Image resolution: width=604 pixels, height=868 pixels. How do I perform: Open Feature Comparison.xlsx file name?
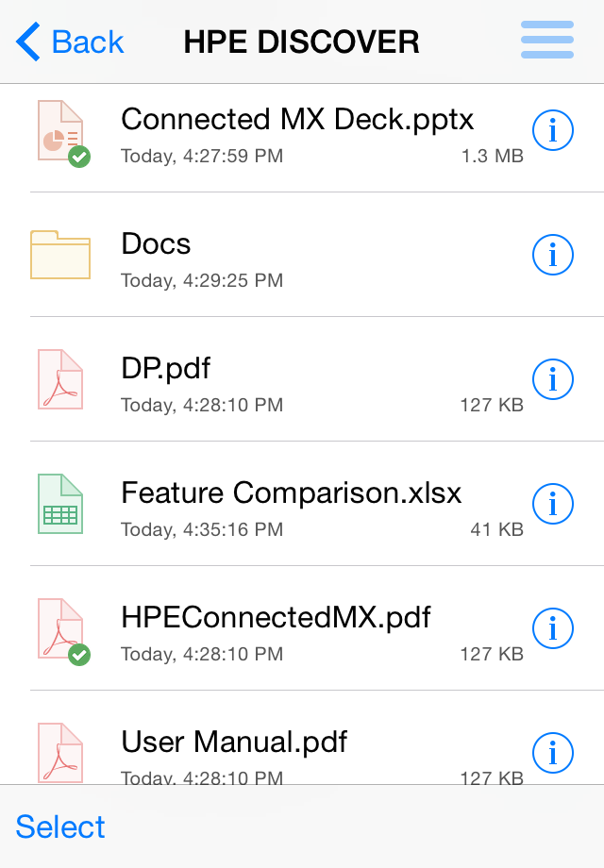pyautogui.click(x=292, y=492)
